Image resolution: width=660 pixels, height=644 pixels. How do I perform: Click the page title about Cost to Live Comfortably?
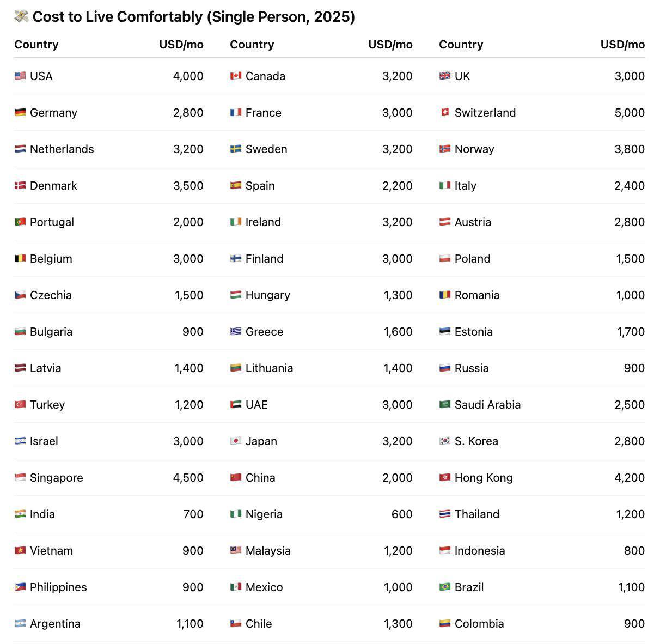tap(193, 17)
